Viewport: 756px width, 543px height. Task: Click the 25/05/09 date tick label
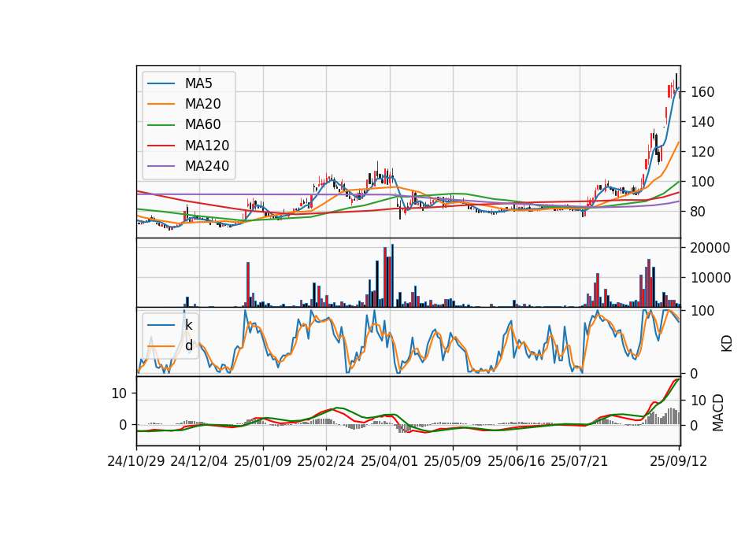pyautogui.click(x=453, y=462)
